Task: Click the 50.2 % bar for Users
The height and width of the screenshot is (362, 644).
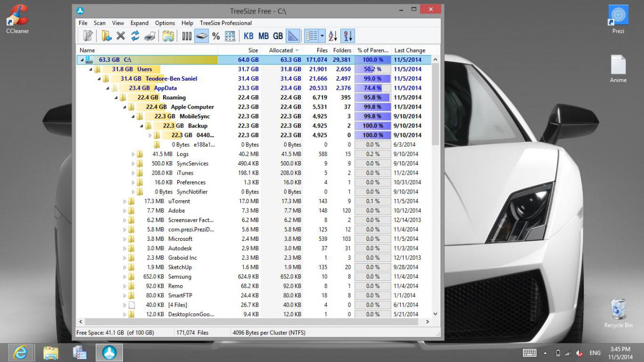Action: tap(373, 69)
